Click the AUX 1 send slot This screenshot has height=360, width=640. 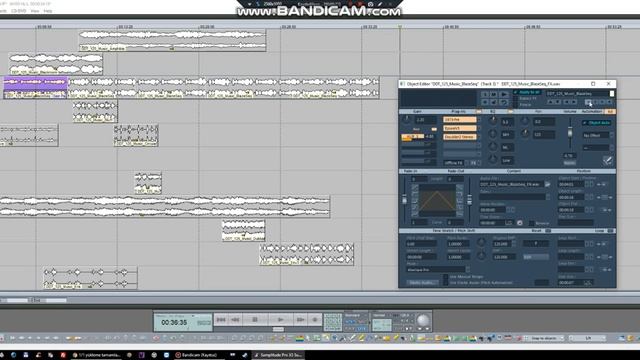click(x=413, y=137)
